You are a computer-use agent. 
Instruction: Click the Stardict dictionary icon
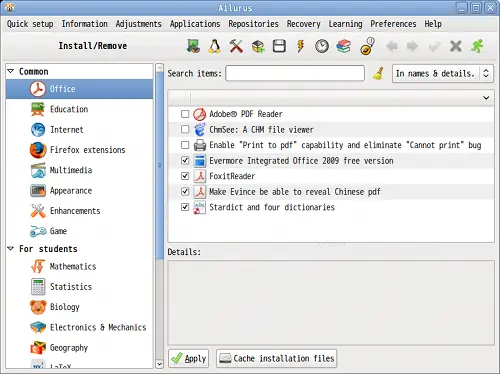[200, 207]
